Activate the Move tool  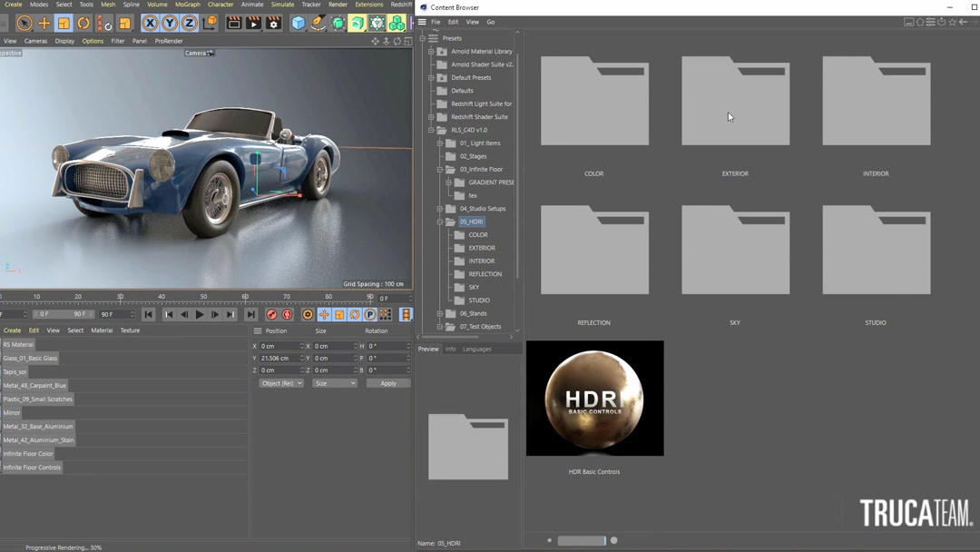click(44, 24)
